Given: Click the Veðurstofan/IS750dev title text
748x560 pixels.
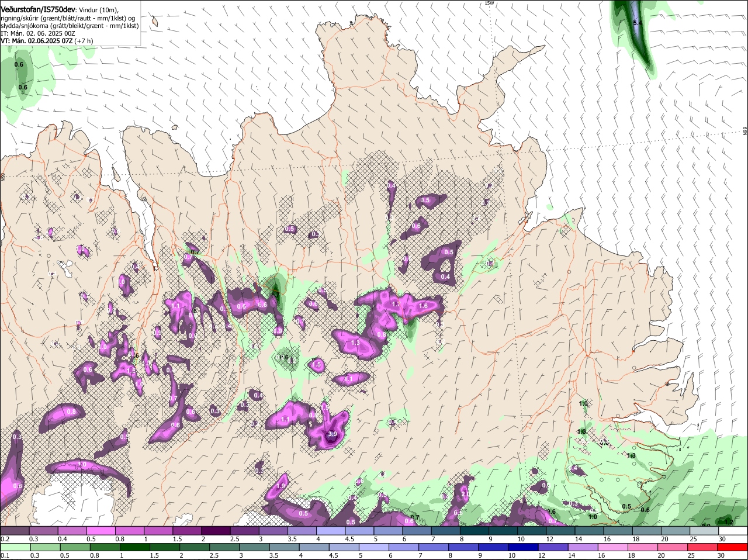Looking at the screenshot, I should [x=37, y=10].
